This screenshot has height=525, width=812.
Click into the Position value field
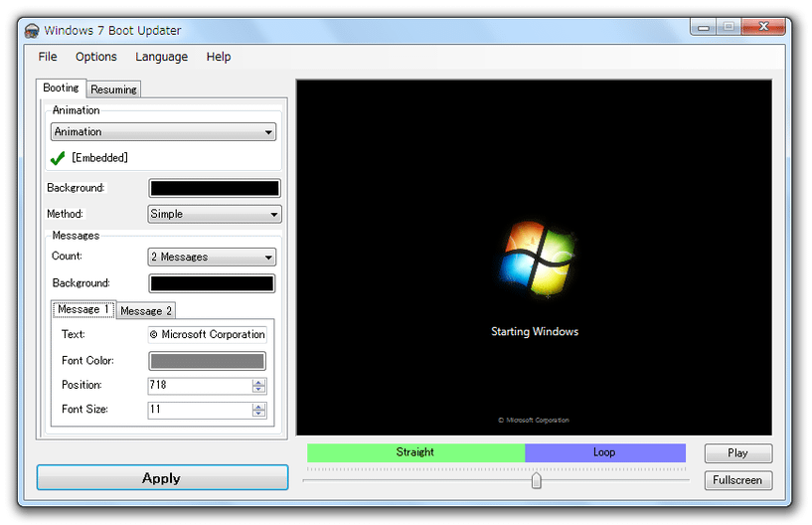tap(200, 385)
